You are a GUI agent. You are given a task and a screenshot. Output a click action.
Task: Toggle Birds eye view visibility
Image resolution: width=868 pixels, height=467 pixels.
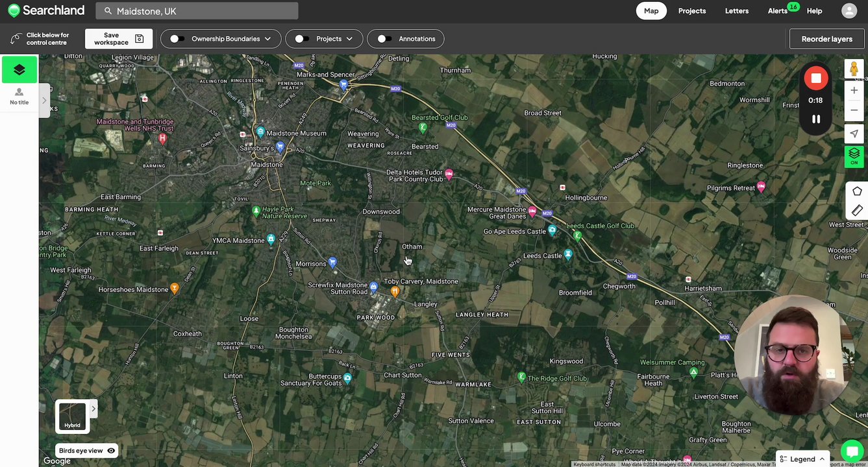(x=111, y=451)
